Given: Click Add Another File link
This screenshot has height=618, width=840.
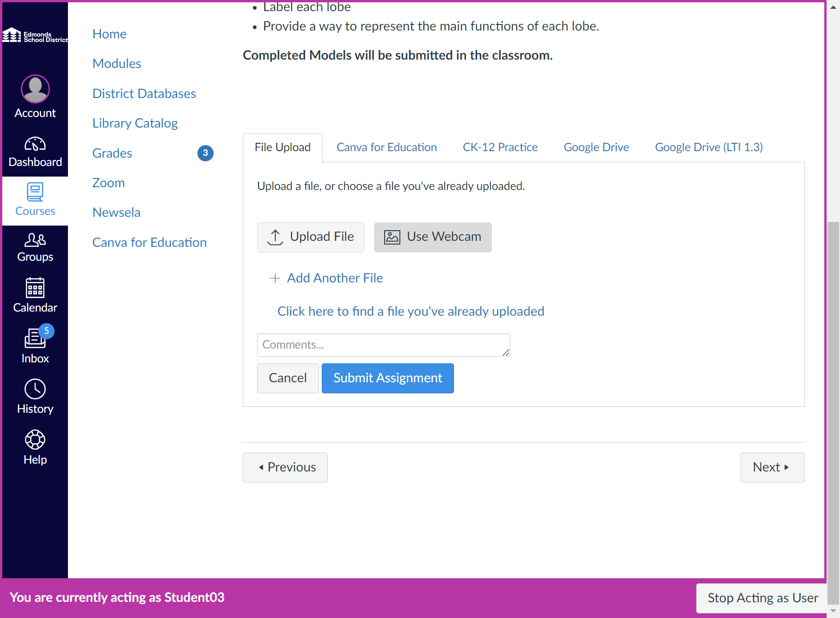Looking at the screenshot, I should pyautogui.click(x=335, y=278).
